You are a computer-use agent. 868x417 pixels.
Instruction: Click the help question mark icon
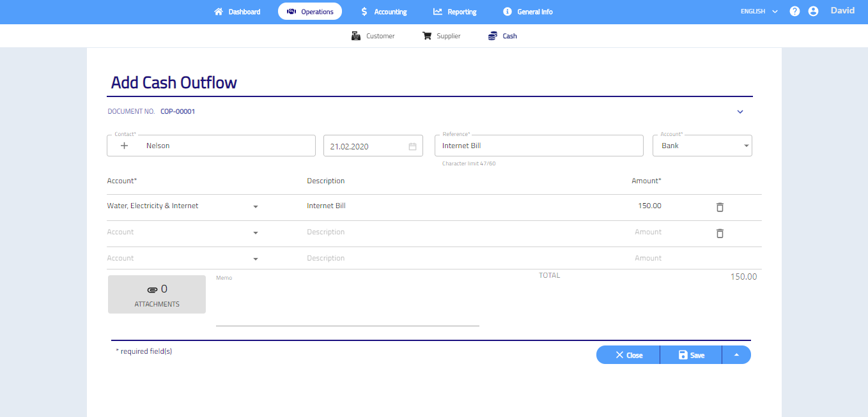click(794, 11)
